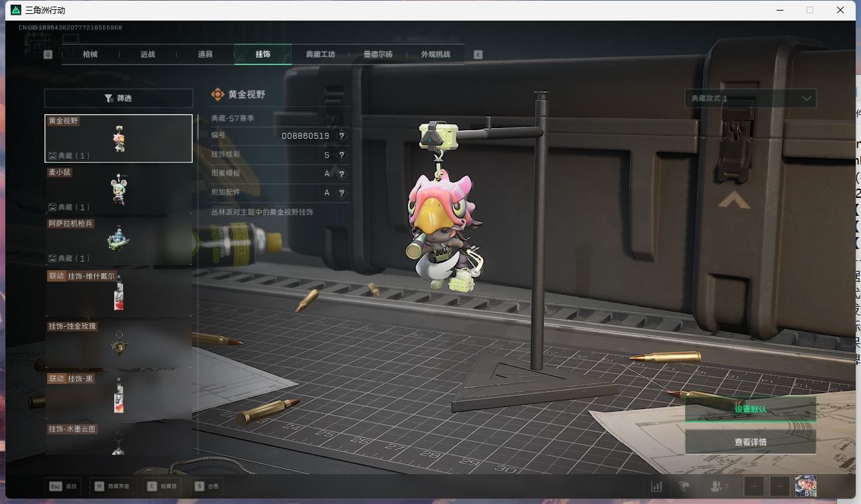Image resolution: width=861 pixels, height=504 pixels.
Task: Go to the 外观挑战 tab
Action: click(435, 54)
